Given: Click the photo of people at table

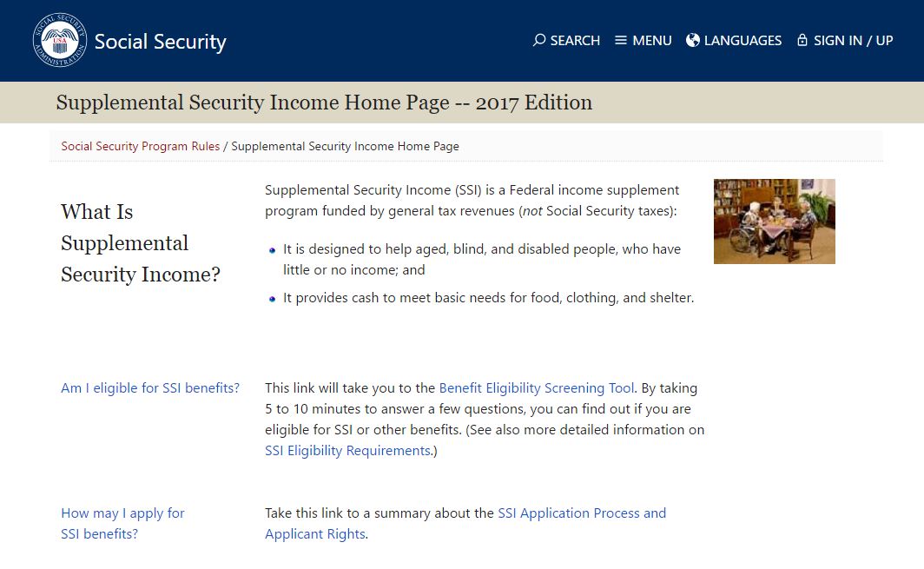Looking at the screenshot, I should point(774,221).
